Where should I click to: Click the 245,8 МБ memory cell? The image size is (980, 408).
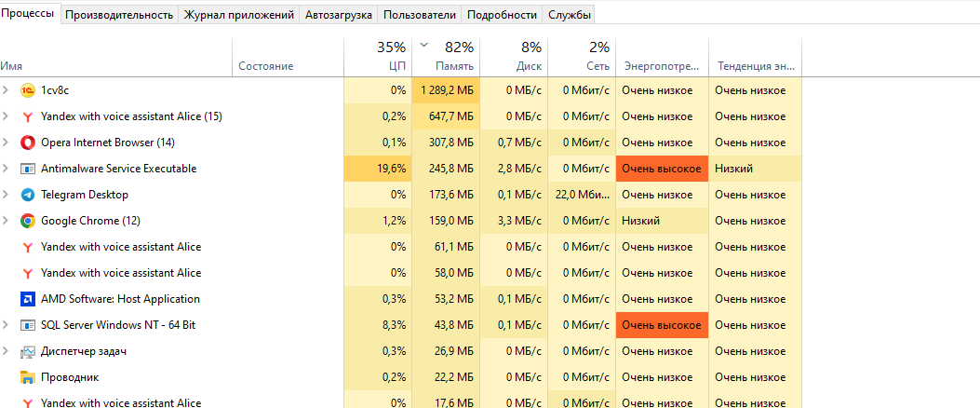(446, 169)
